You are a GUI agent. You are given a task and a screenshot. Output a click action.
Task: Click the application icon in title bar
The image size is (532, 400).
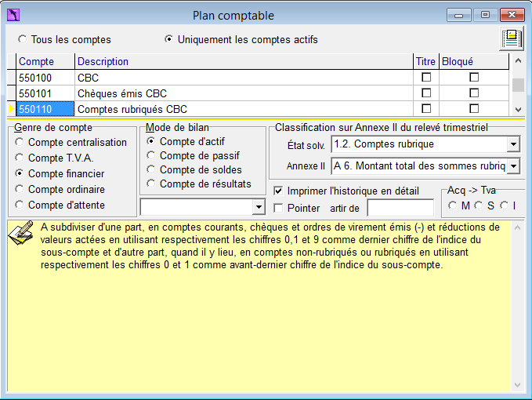click(x=13, y=15)
